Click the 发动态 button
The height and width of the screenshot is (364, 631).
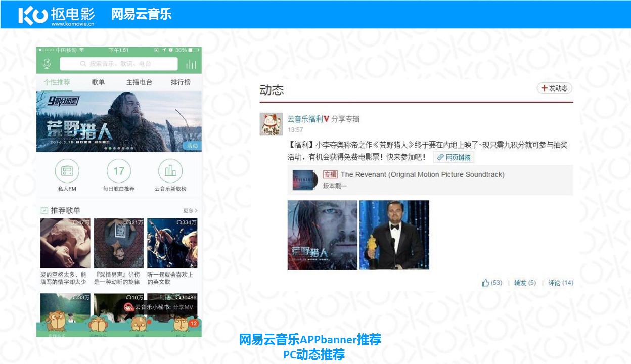point(555,88)
